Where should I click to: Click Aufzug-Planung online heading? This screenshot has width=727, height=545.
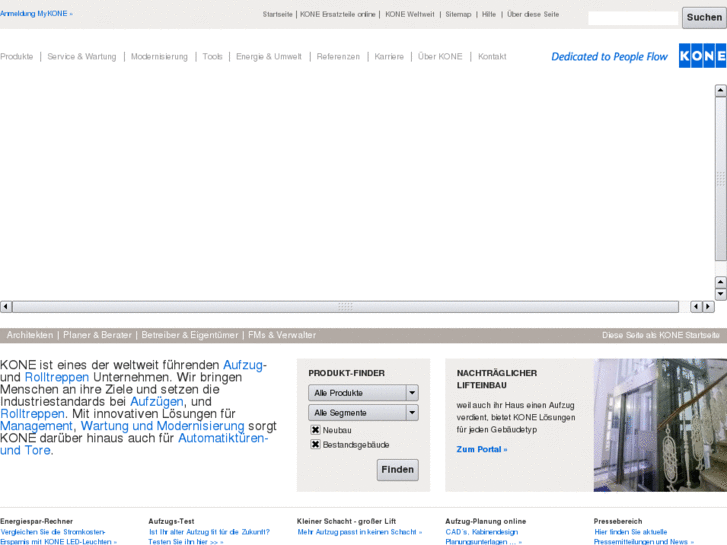pyautogui.click(x=485, y=521)
